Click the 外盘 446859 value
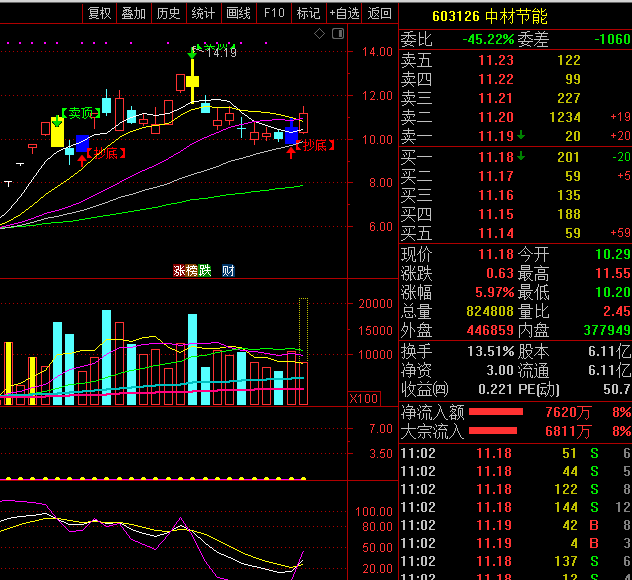Screen dimensions: 632x580 point(490,331)
